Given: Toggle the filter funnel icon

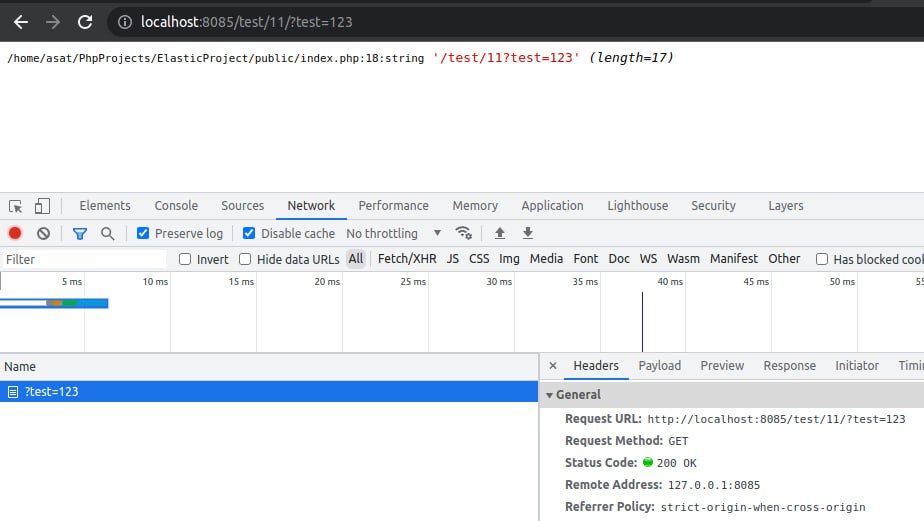Looking at the screenshot, I should (80, 233).
